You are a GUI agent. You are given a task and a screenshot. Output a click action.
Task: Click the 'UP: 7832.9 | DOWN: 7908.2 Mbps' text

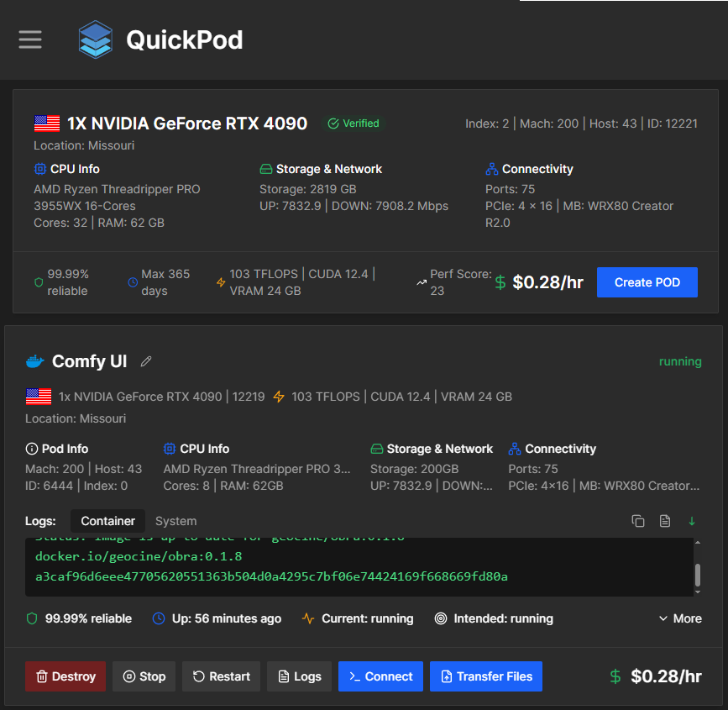(x=354, y=206)
